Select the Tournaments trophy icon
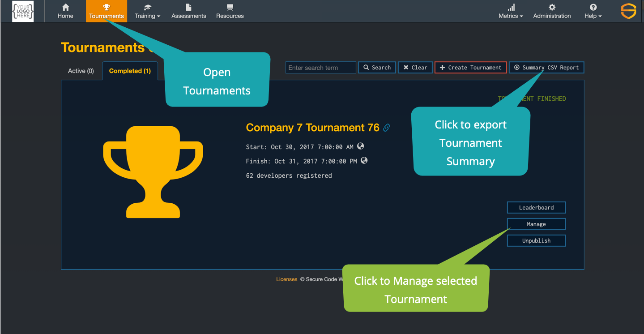Viewport: 644px width, 334px height. (x=106, y=7)
